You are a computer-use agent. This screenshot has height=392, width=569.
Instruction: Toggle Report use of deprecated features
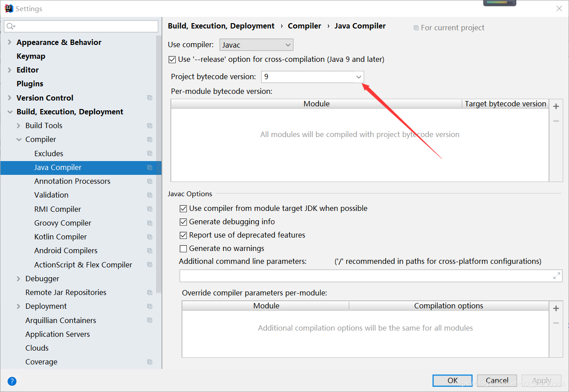[183, 235]
